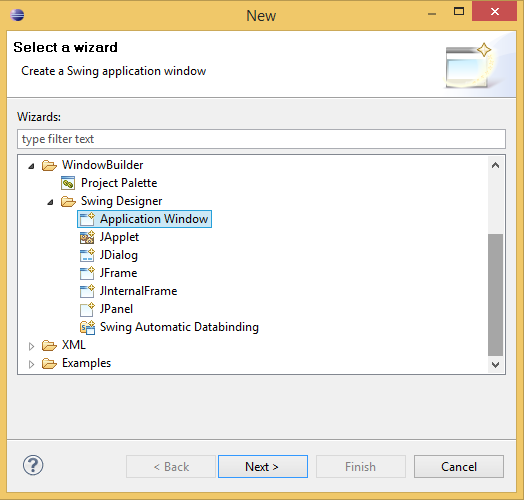Viewport: 524px width, 500px height.
Task: Collapse the Swing Designer tree node
Action: (50, 202)
